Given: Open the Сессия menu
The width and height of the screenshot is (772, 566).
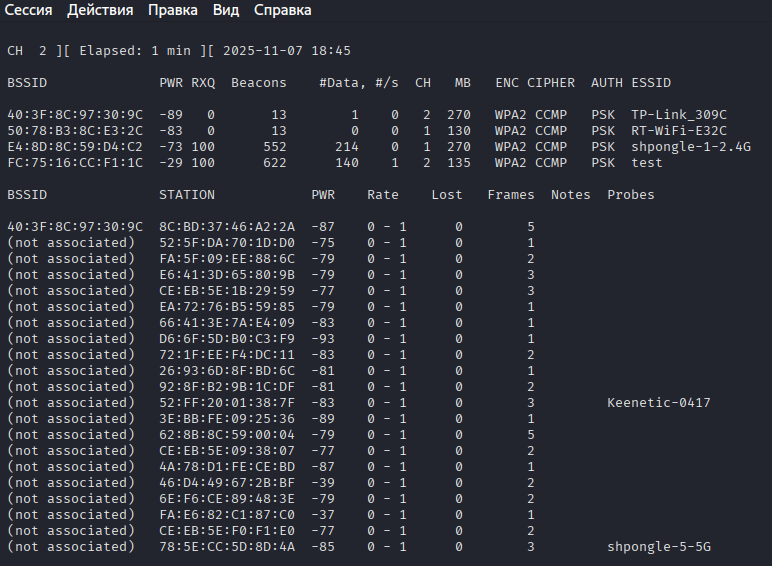Looking at the screenshot, I should point(29,10).
